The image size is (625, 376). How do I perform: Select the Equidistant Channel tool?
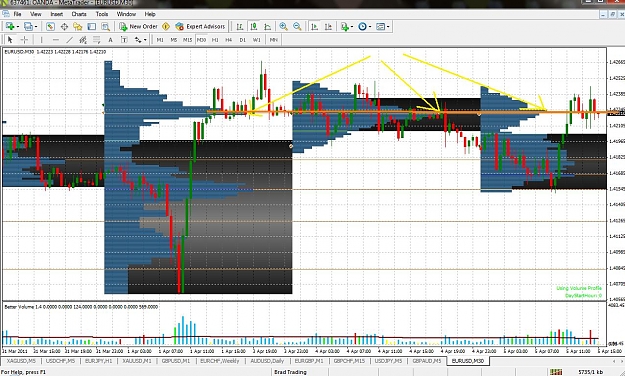83,39
